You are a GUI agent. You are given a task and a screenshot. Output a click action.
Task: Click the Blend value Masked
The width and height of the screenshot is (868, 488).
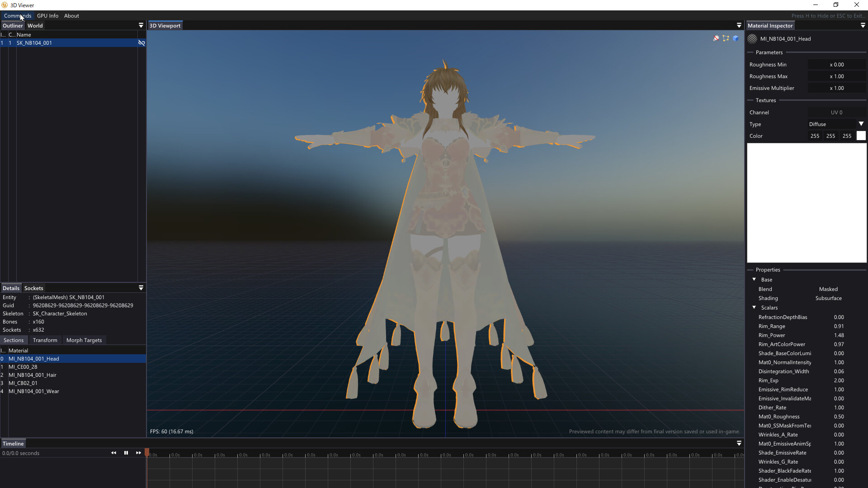point(828,289)
